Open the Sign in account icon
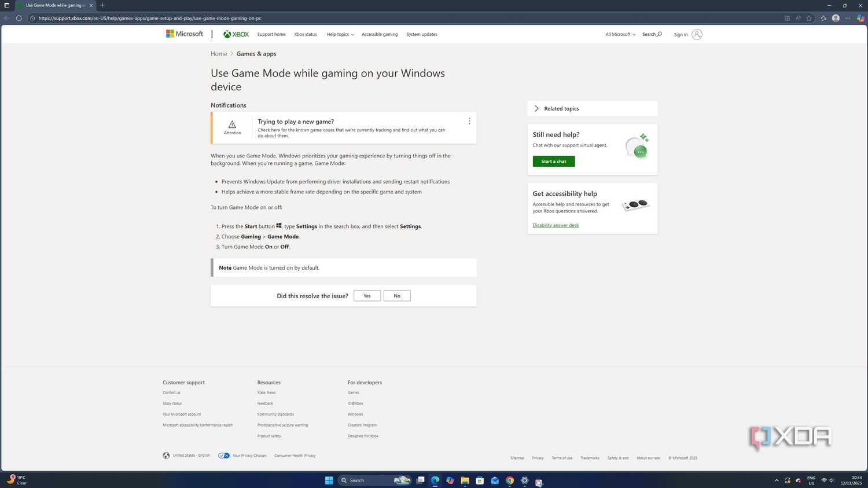Viewport: 868px width, 488px height. click(697, 35)
